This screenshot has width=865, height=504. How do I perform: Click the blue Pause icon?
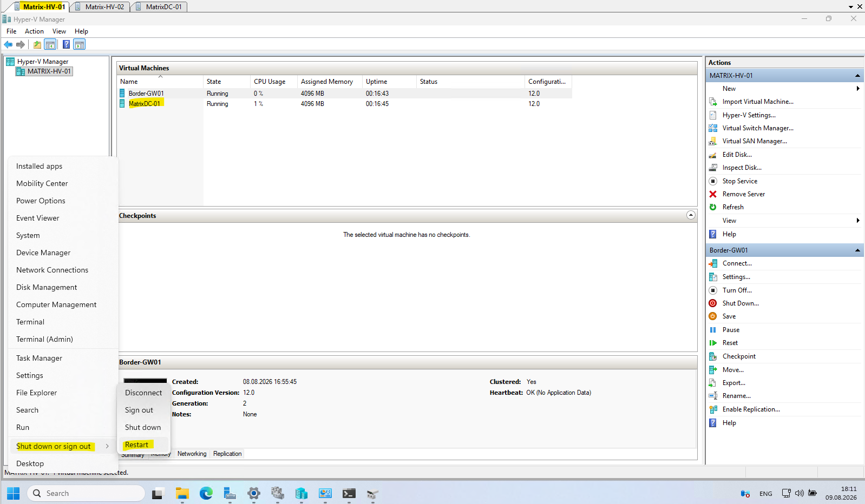click(713, 330)
